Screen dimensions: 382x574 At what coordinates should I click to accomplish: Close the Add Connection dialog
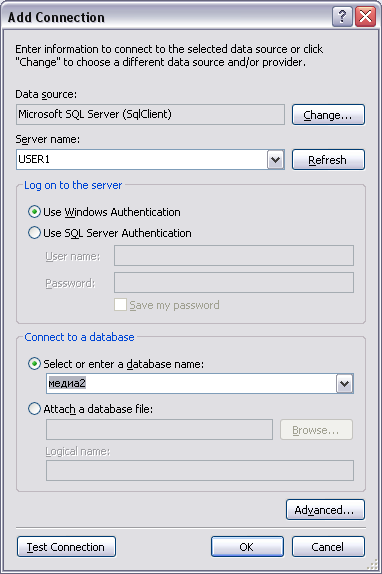(365, 17)
